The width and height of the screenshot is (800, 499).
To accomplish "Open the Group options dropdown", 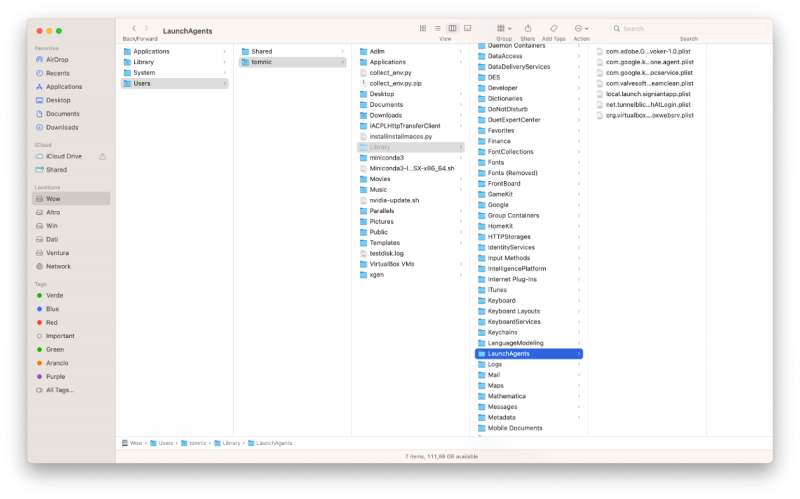I will click(x=504, y=29).
